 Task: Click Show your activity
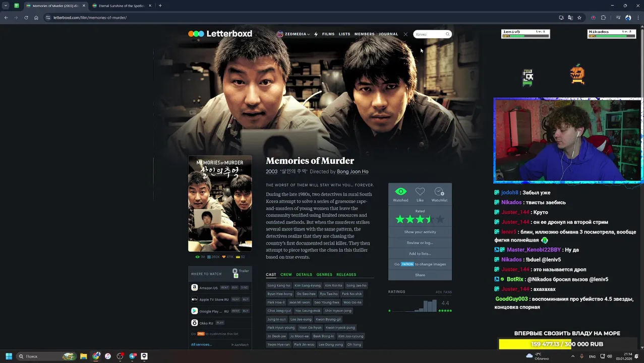pyautogui.click(x=420, y=232)
